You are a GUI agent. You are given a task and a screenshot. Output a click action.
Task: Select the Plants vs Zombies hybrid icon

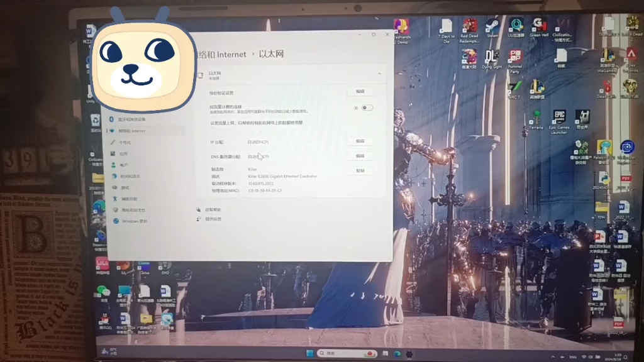coord(580,151)
